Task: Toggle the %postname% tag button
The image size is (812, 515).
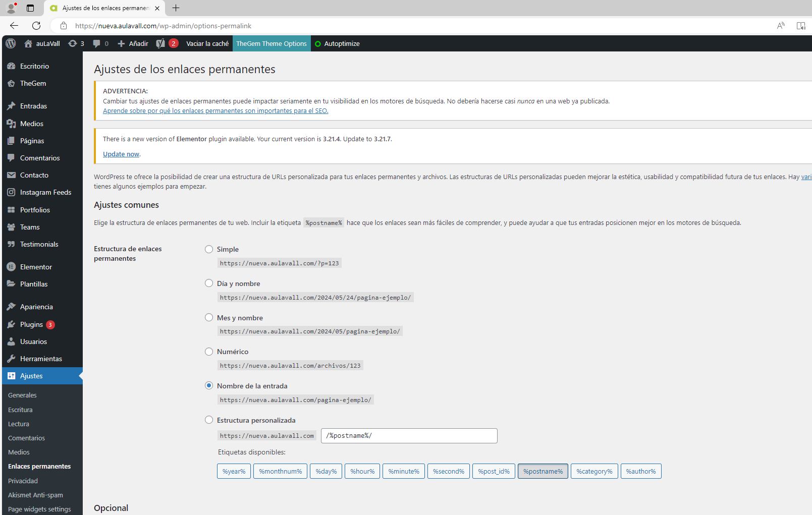Action: [x=543, y=471]
